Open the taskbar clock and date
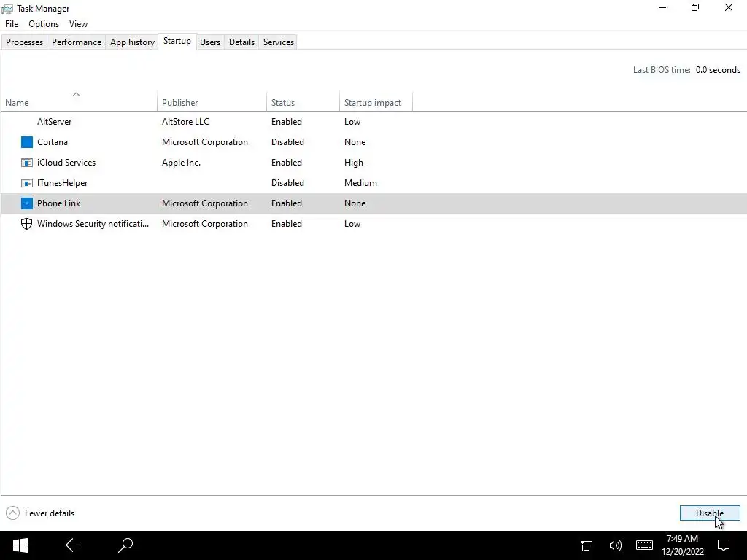Viewport: 747px width, 560px height. click(682, 545)
